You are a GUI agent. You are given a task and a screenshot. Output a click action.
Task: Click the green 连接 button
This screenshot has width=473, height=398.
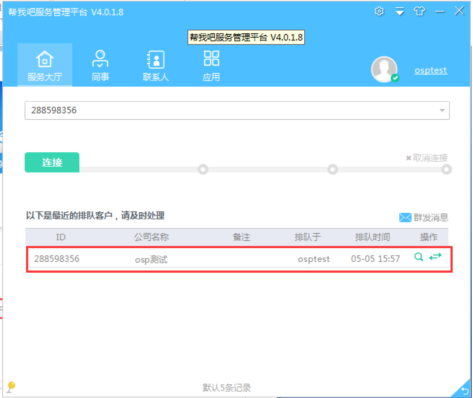pos(52,162)
